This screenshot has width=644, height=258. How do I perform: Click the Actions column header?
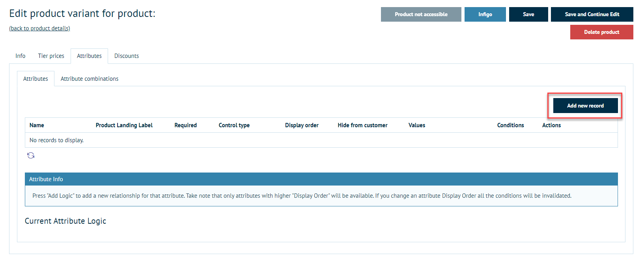551,125
